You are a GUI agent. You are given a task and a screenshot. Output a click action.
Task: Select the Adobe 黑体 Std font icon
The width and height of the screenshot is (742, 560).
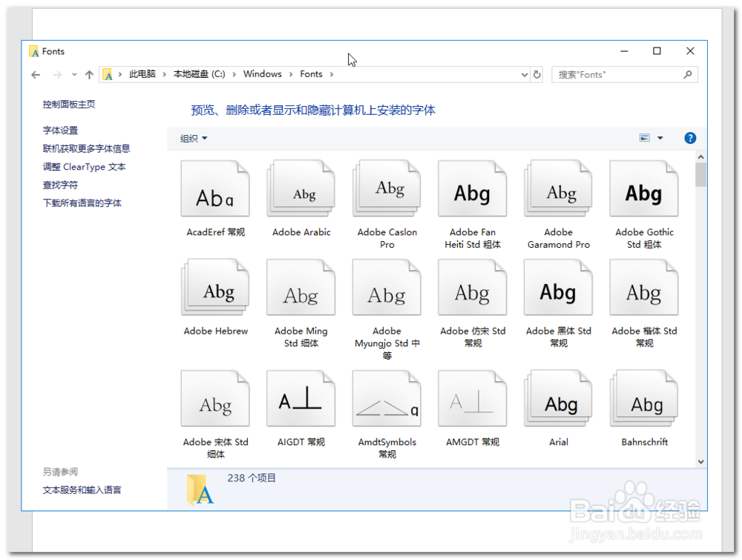(x=559, y=287)
